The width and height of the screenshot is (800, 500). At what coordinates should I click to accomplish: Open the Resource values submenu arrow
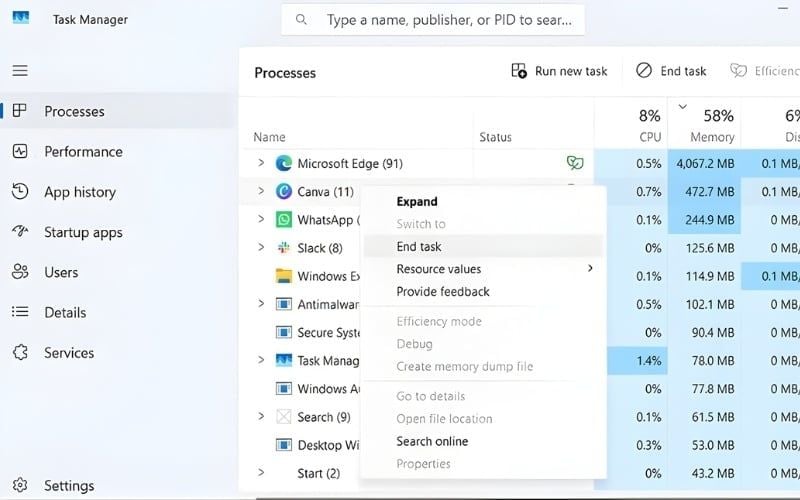[x=590, y=268]
